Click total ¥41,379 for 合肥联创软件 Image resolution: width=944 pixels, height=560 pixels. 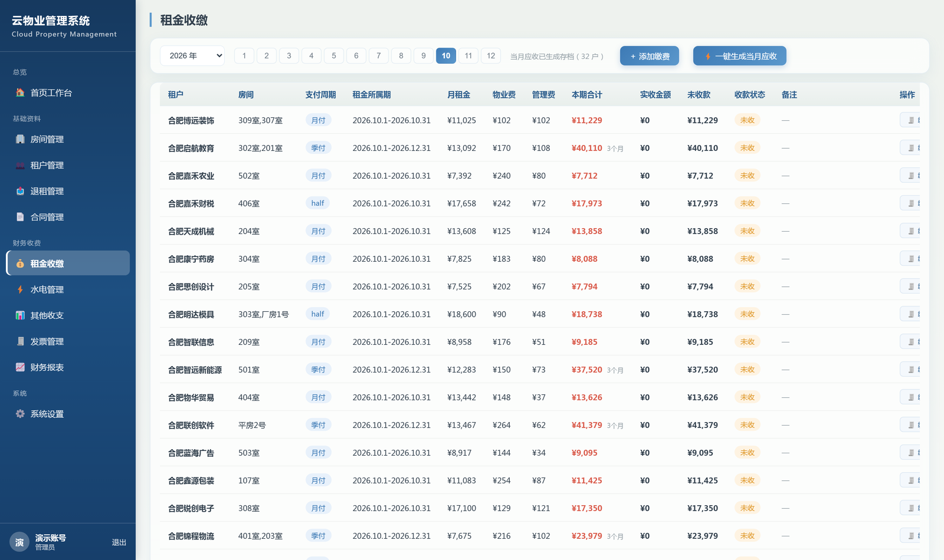(x=587, y=425)
